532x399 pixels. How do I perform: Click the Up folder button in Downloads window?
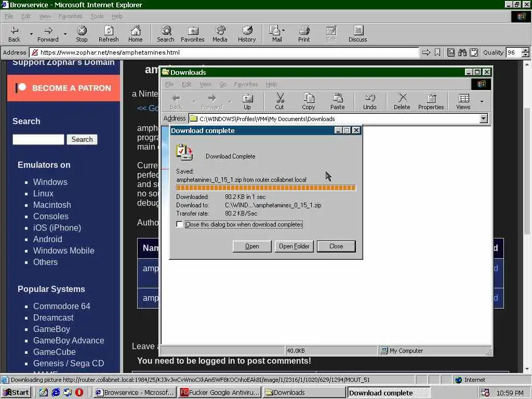pyautogui.click(x=247, y=101)
